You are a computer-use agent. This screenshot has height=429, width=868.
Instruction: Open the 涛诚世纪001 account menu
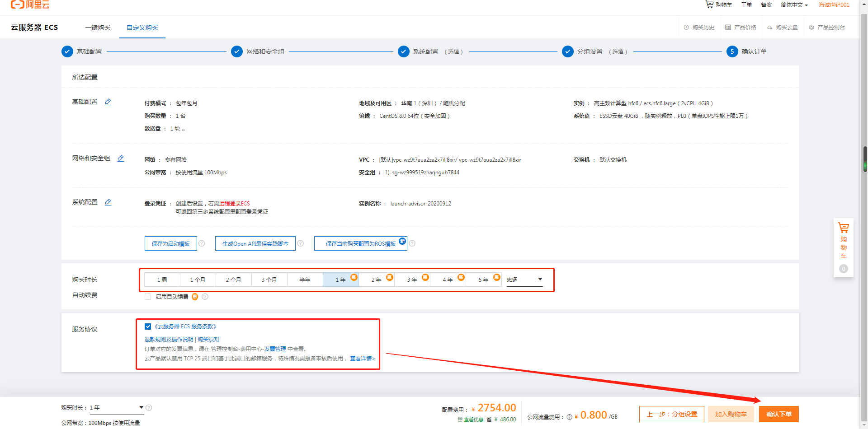tap(834, 5)
